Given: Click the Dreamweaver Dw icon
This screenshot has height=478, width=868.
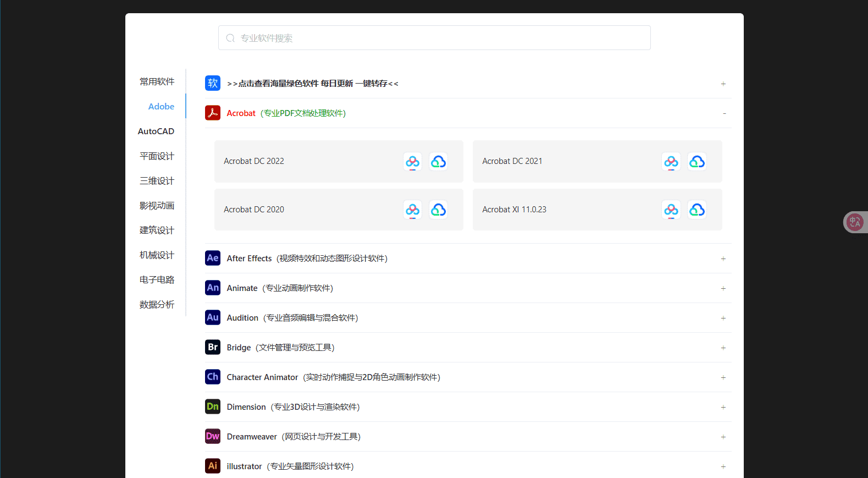Looking at the screenshot, I should (x=213, y=436).
